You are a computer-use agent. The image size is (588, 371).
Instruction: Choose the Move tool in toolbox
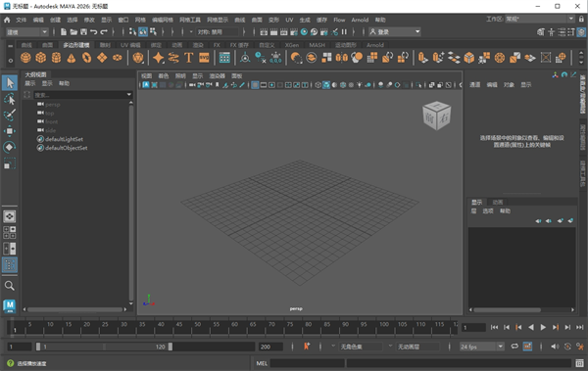[10, 131]
